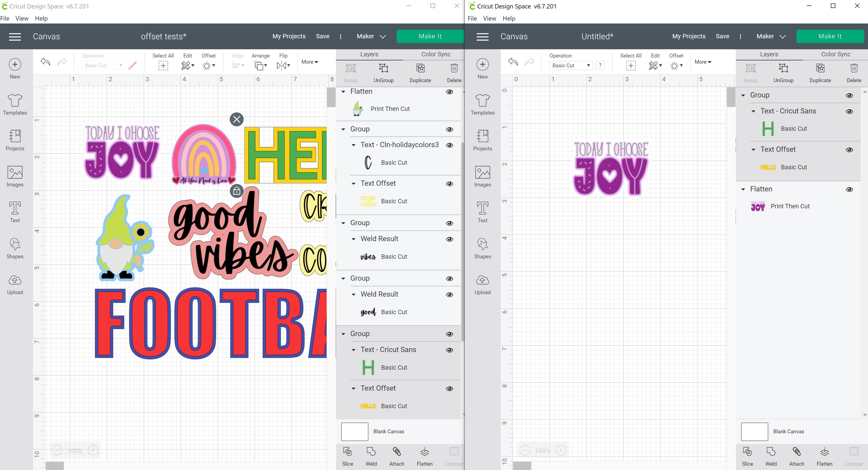Switch to the Color Sync tab
The width and height of the screenshot is (868, 470).
436,54
